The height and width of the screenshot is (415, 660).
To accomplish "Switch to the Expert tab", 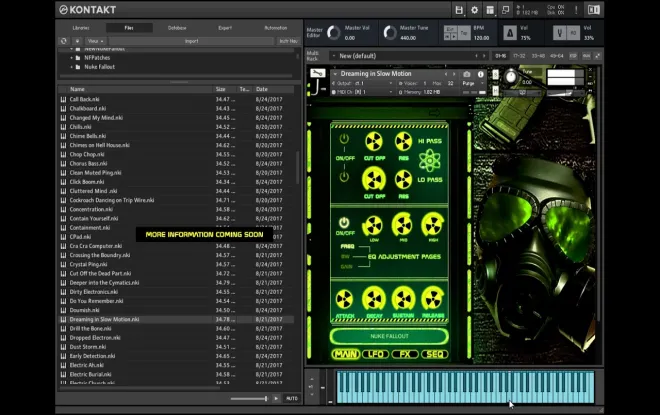I will (x=225, y=28).
